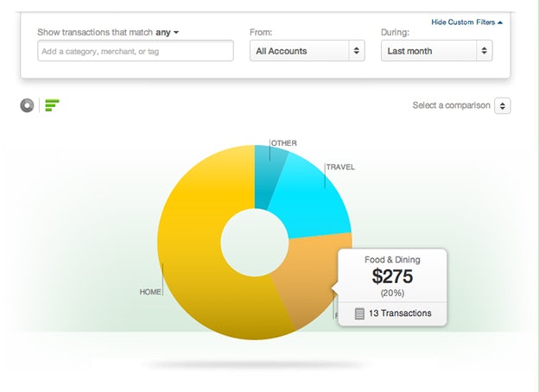This screenshot has height=392, width=539.
Task: Focus the category, merchant, or tag field
Action: pyautogui.click(x=136, y=51)
